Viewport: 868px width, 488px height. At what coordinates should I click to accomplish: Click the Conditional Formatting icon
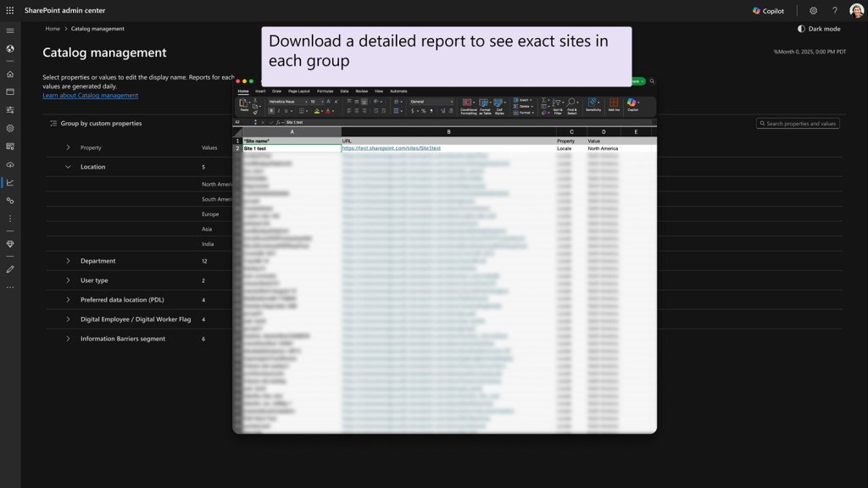tap(466, 103)
